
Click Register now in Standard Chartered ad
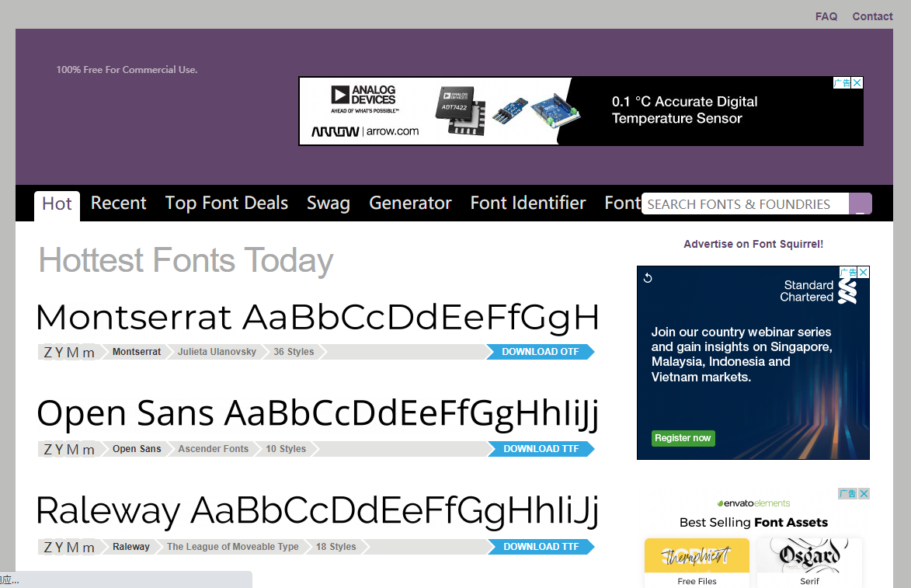[x=683, y=437]
